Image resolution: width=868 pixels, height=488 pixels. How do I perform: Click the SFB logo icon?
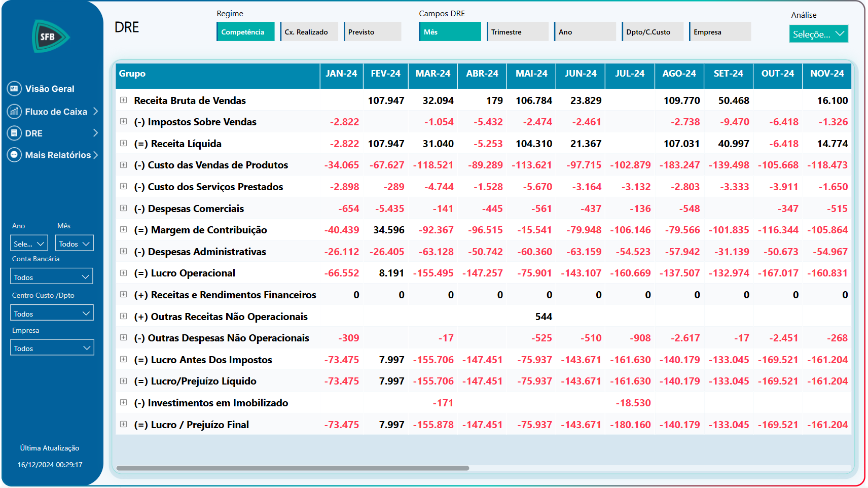click(51, 37)
